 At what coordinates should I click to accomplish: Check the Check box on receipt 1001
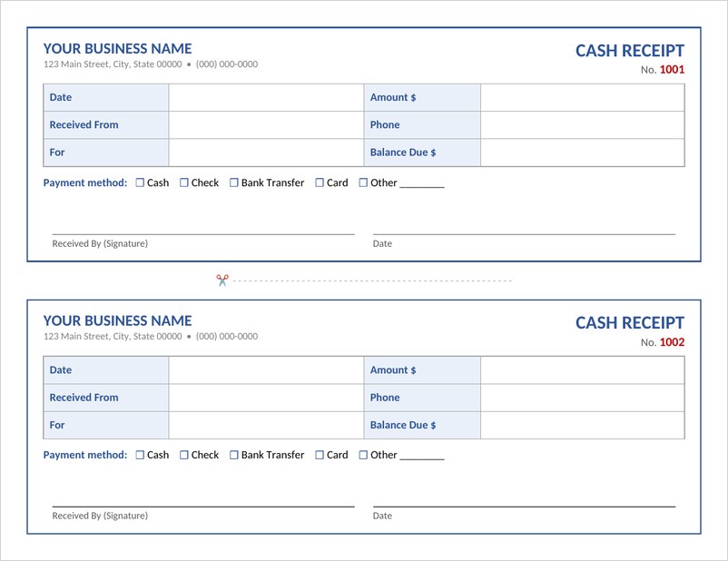tap(184, 182)
